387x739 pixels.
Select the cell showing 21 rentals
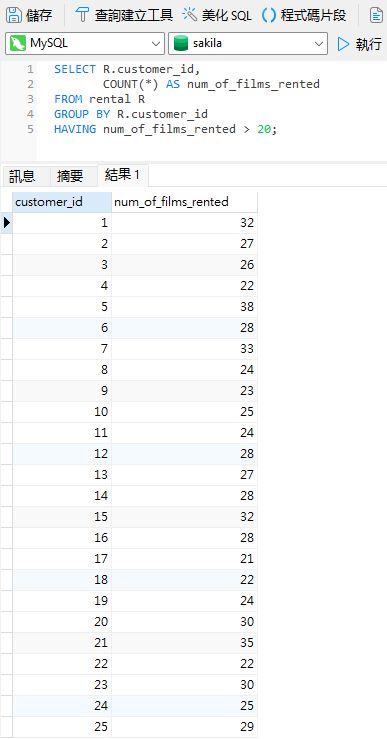pos(184,559)
